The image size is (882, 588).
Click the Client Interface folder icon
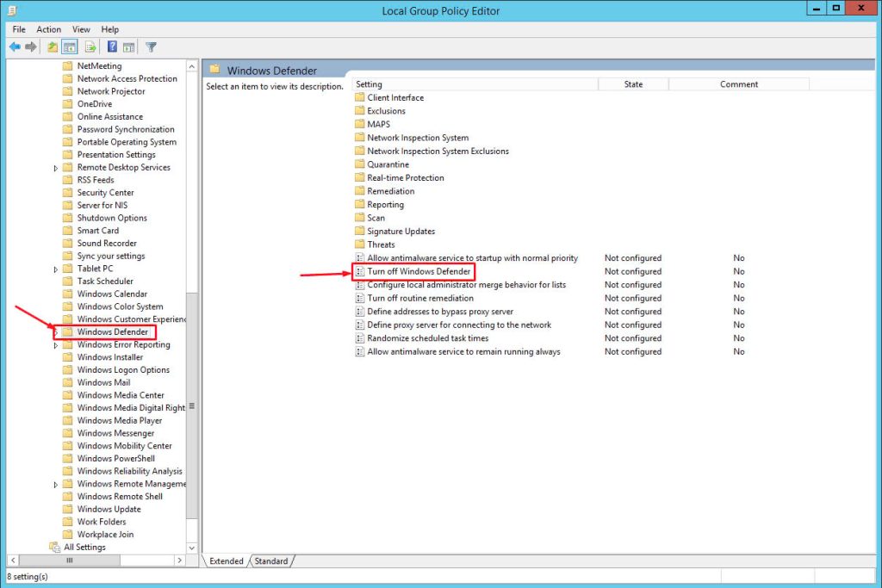point(360,97)
